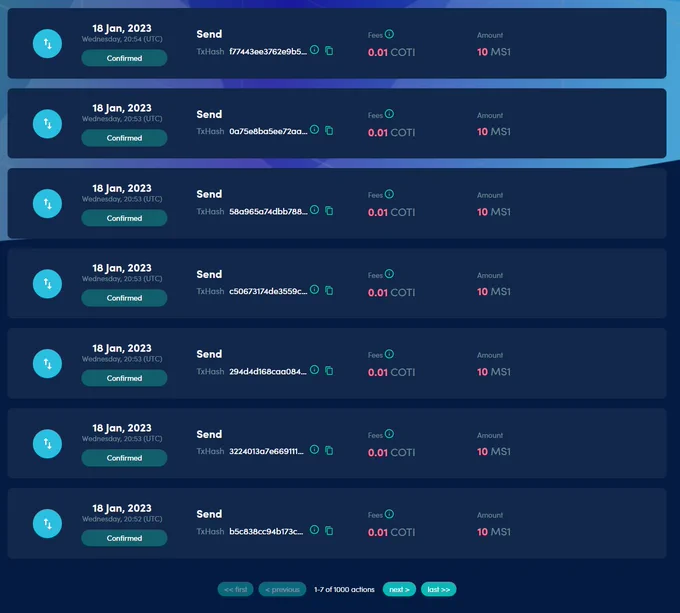Image resolution: width=680 pixels, height=613 pixels.
Task: Click Send label of 58a965a74dbb788 transaction
Action: (209, 194)
